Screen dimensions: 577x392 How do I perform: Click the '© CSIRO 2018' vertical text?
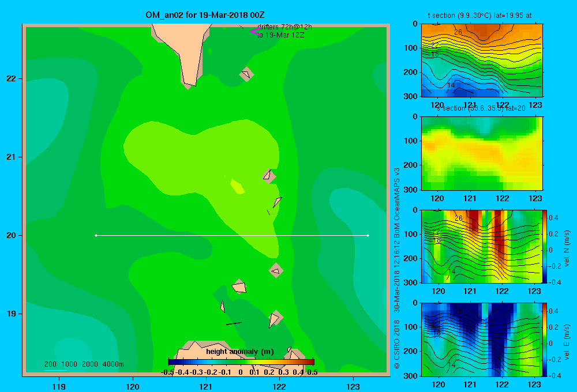[x=397, y=344]
